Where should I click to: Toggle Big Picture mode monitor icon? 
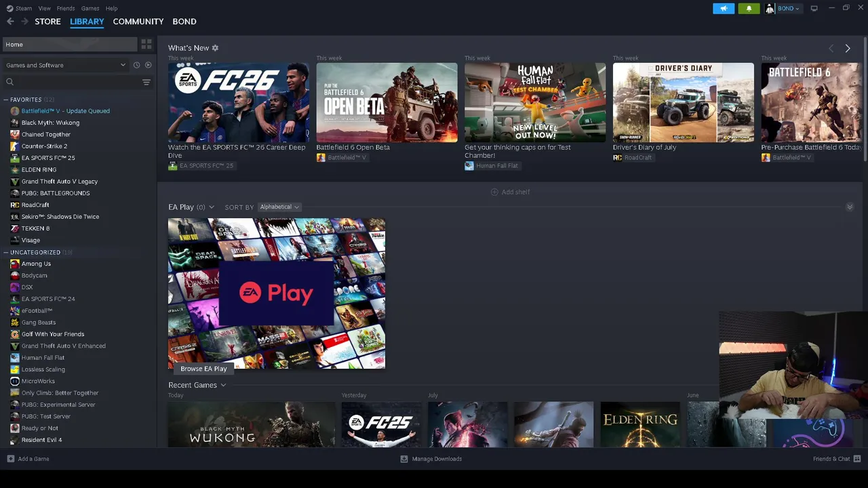tap(814, 8)
